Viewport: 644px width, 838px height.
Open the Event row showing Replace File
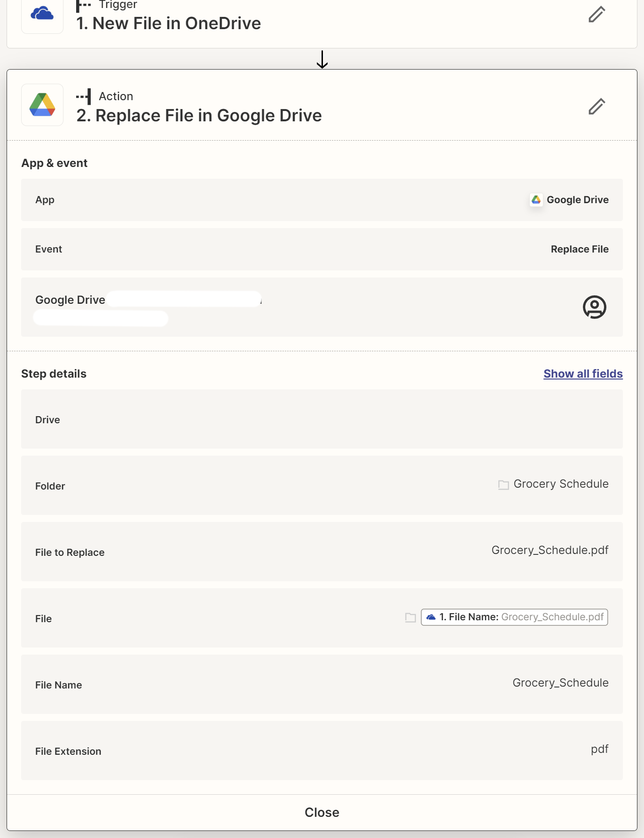[x=322, y=249]
